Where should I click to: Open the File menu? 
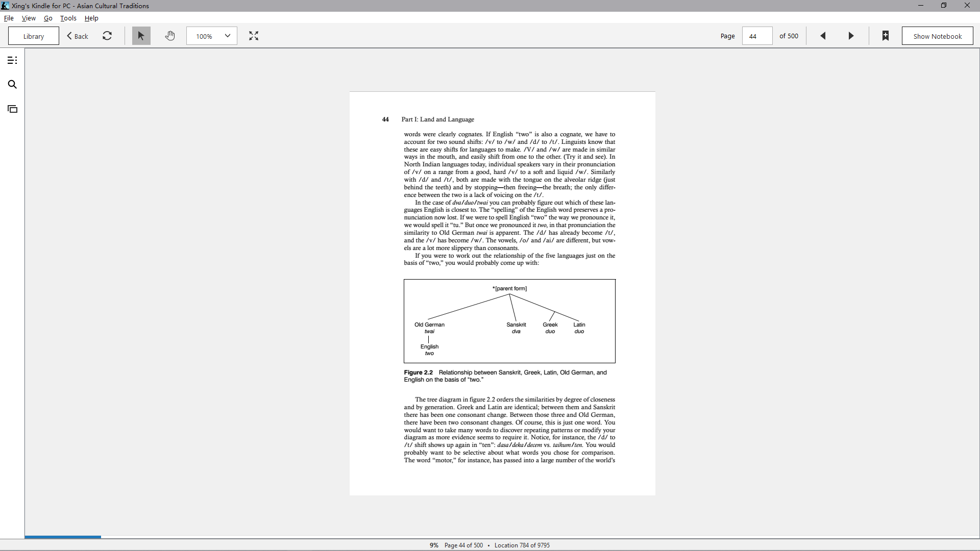tap(9, 18)
